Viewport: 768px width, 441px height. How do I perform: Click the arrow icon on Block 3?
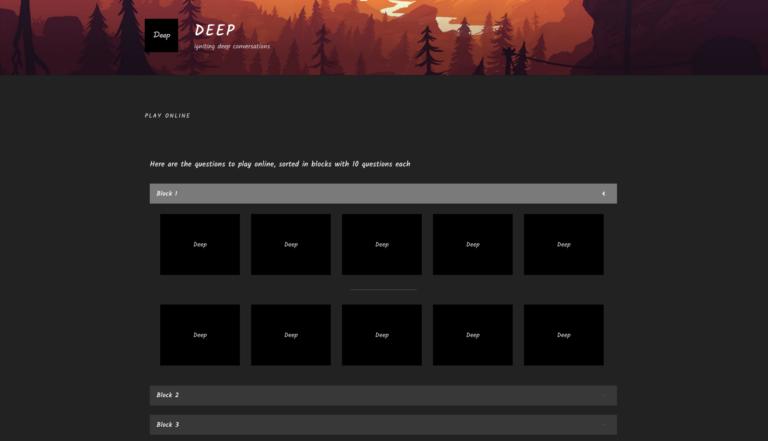pyautogui.click(x=603, y=425)
